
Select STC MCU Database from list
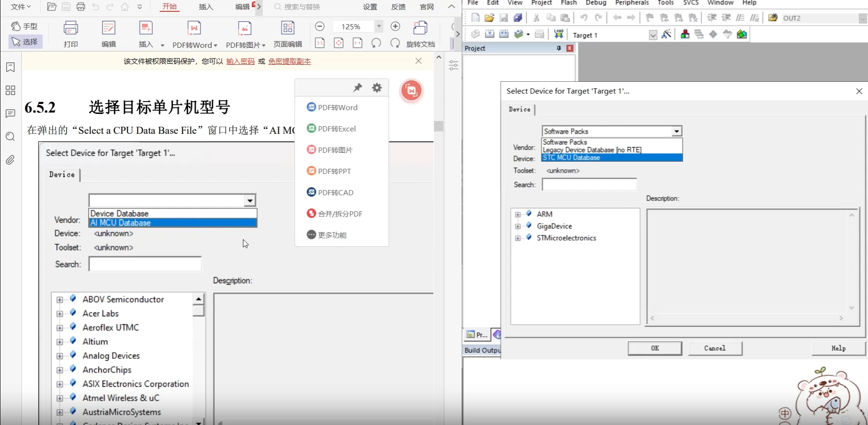coord(612,157)
